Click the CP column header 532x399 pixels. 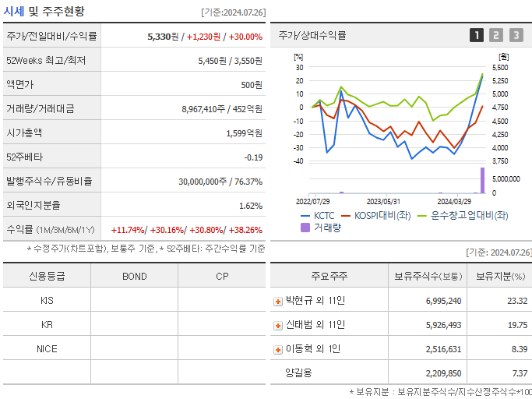pyautogui.click(x=222, y=276)
